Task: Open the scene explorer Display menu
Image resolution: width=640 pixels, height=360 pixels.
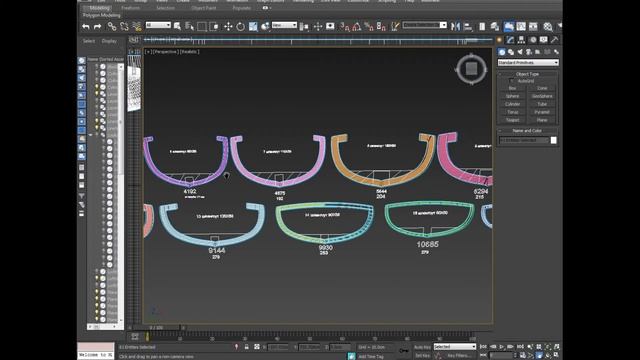Action: (109, 41)
